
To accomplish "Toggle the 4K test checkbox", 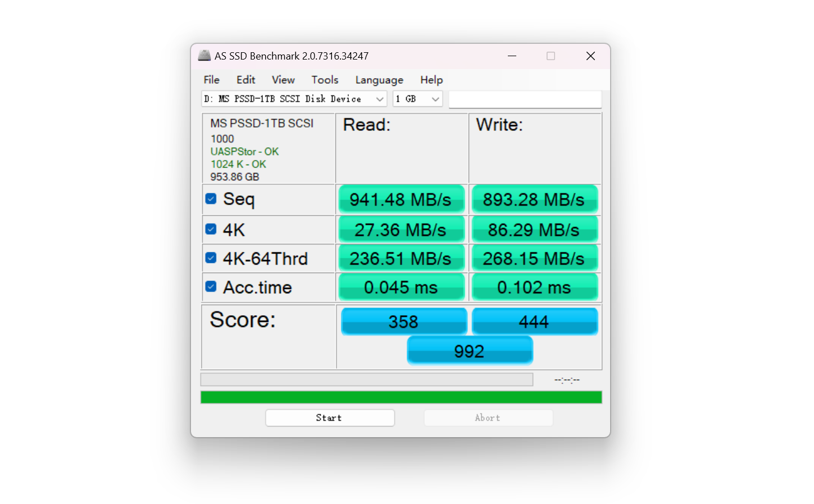I will pyautogui.click(x=211, y=229).
